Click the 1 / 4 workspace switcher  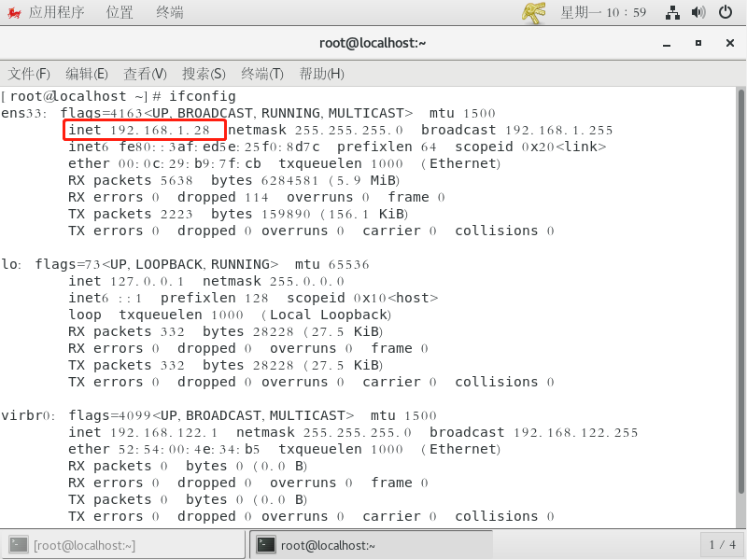point(722,545)
